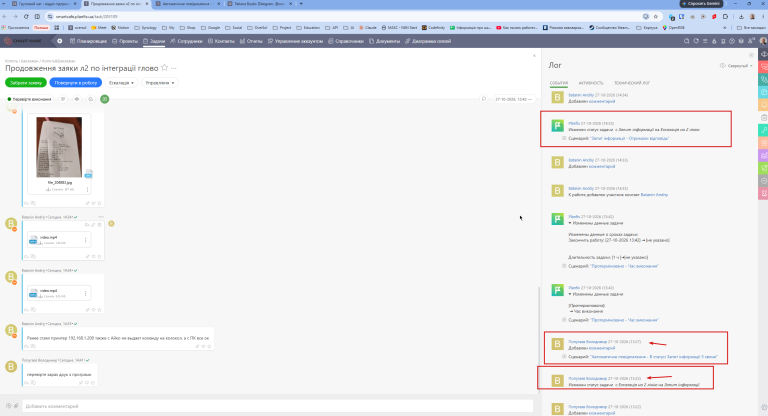Open the Запит інформації - Отримали відповідь scenario link
The width and height of the screenshot is (768, 416).
(x=629, y=138)
